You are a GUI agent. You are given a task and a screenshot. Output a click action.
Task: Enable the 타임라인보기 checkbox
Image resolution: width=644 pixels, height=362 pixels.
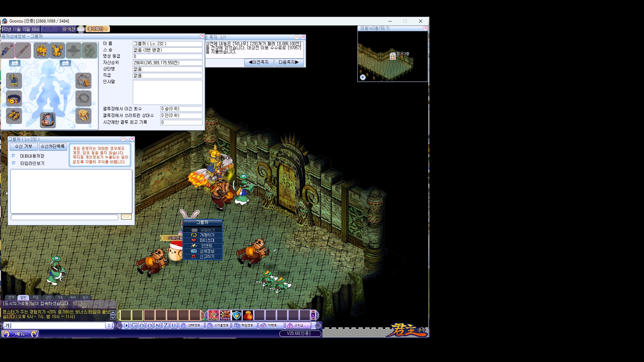(14, 163)
